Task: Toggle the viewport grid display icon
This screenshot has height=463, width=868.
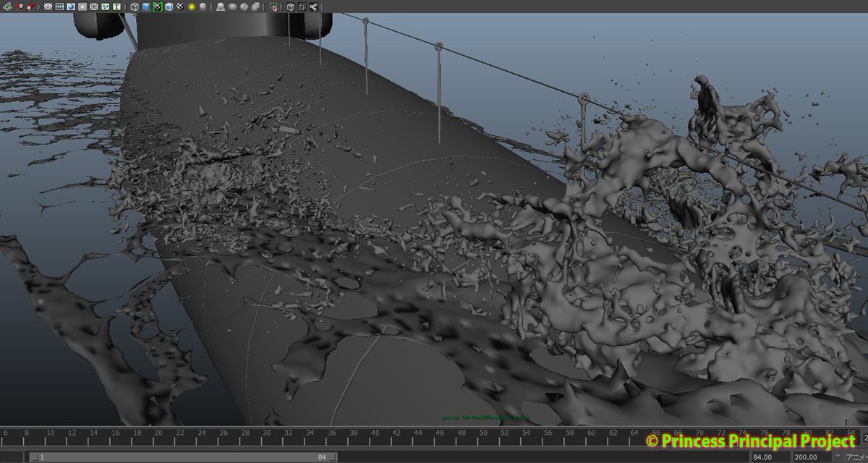Action: [48, 7]
